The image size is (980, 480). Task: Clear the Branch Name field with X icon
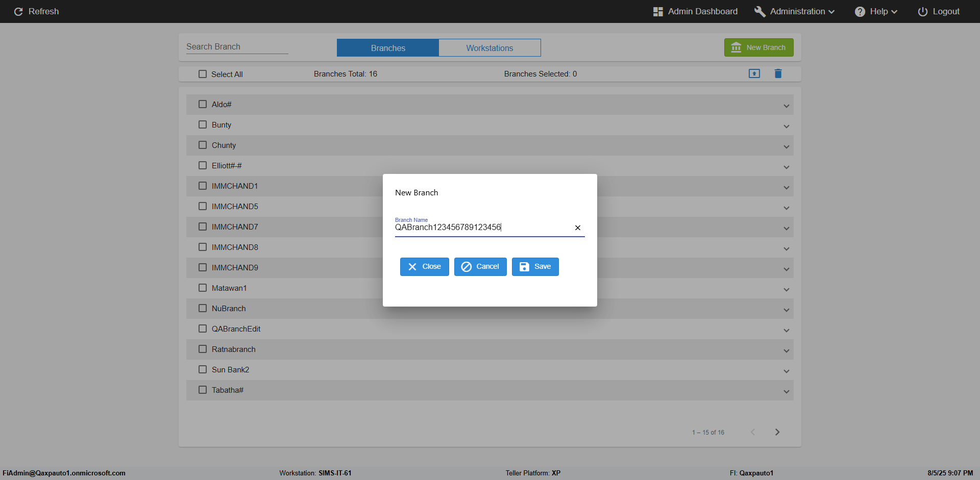(x=578, y=228)
